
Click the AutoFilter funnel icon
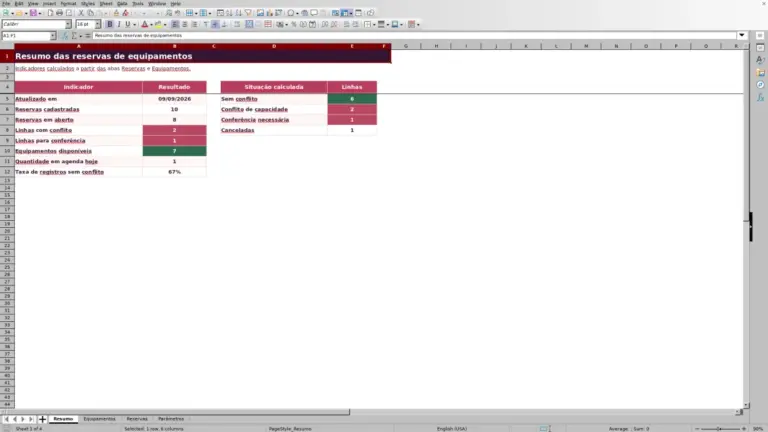click(x=248, y=13)
